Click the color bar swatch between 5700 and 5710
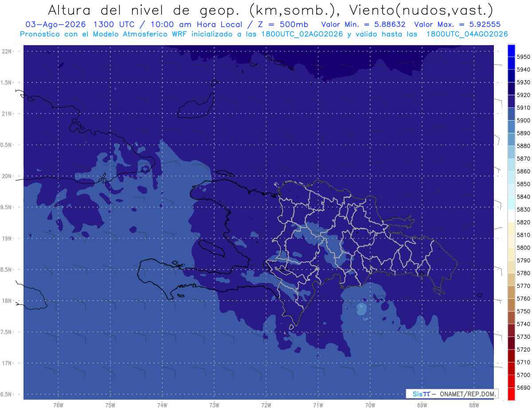 point(511,368)
